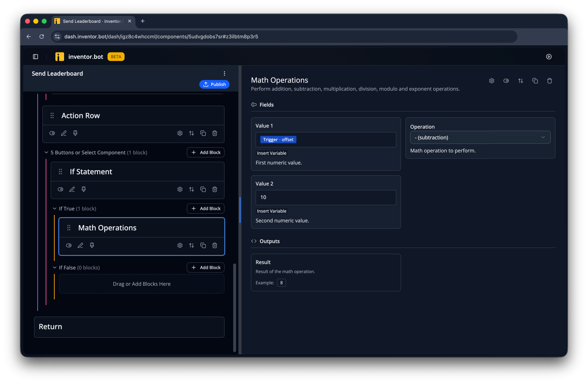The image size is (588, 384).
Task: Toggle eye visibility on Action Row block
Action: click(x=52, y=133)
